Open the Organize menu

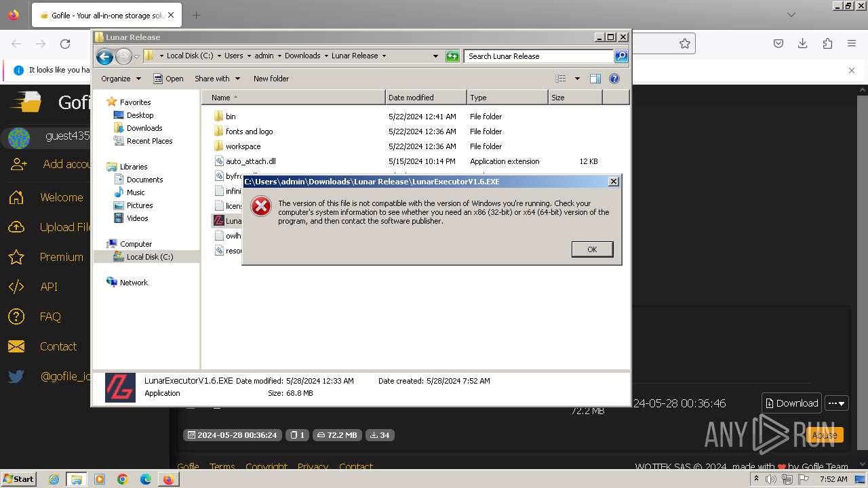121,79
